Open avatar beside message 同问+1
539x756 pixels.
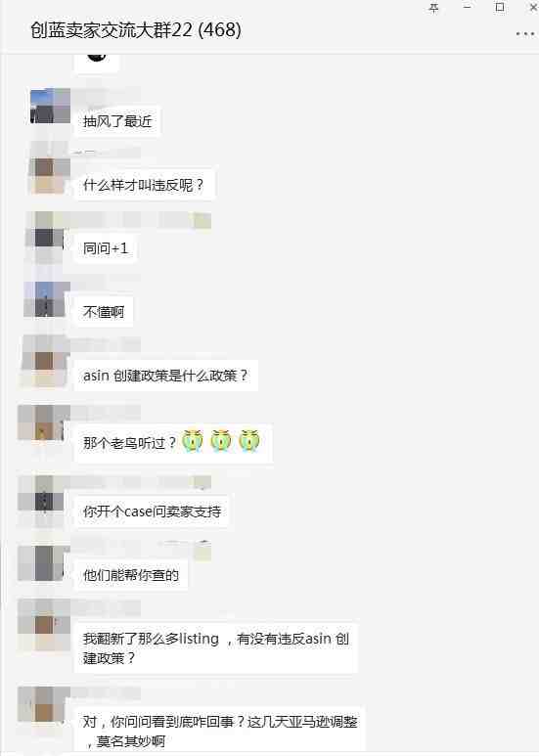(44, 239)
